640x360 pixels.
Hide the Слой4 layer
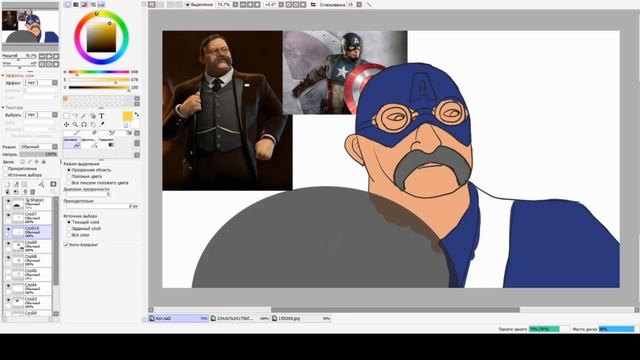click(x=8, y=286)
